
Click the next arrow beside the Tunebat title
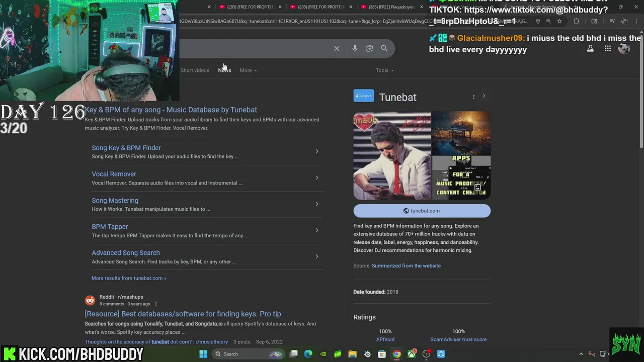[484, 96]
